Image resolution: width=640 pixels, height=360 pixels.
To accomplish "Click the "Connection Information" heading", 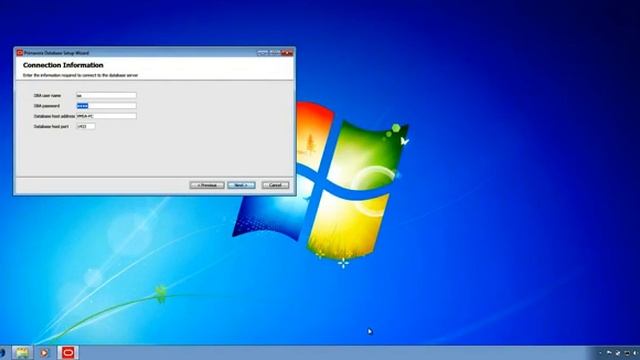I will click(x=63, y=65).
